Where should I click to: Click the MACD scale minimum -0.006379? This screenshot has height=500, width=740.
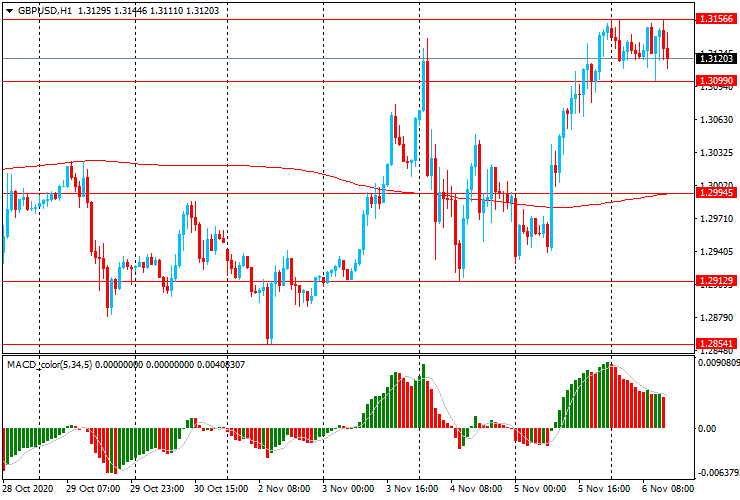pos(718,473)
